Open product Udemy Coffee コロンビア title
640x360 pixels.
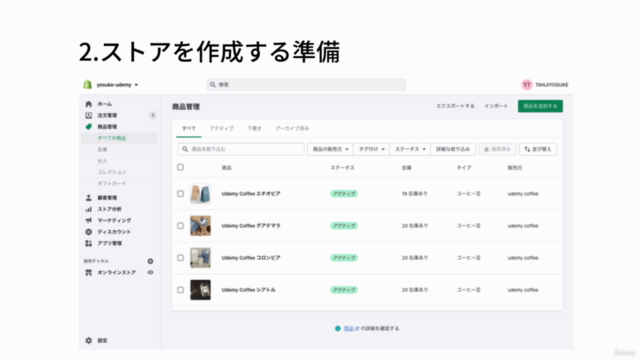pos(251,258)
